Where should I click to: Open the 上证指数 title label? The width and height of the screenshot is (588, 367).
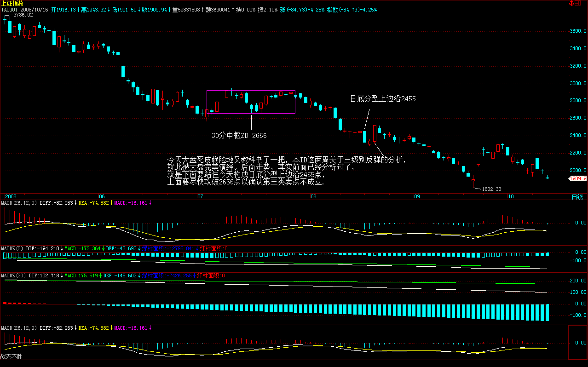pos(12,3)
